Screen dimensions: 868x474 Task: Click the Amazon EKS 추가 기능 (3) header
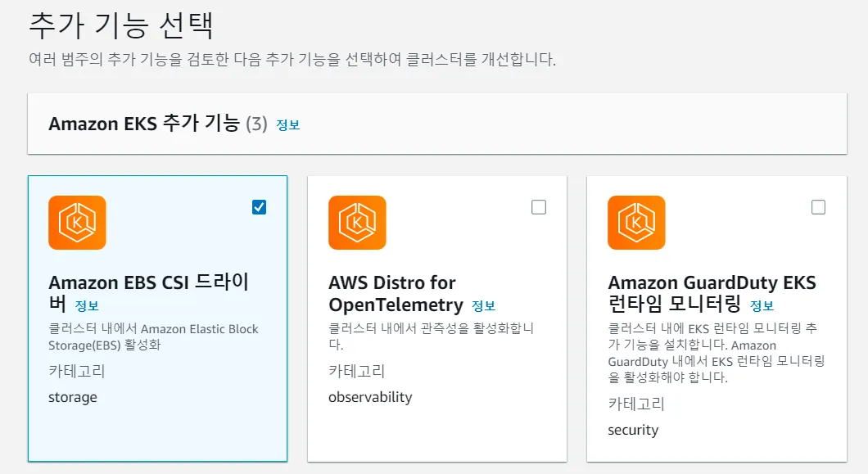(158, 124)
